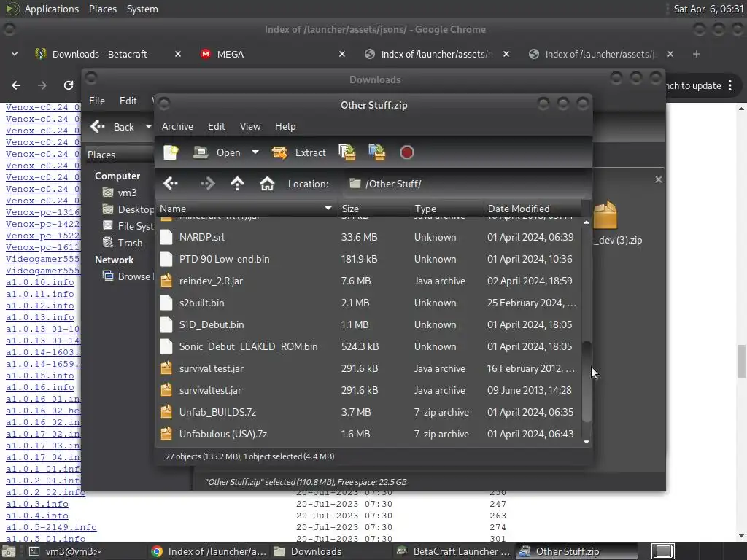
Task: Click the Extract toolbar button
Action: click(299, 152)
